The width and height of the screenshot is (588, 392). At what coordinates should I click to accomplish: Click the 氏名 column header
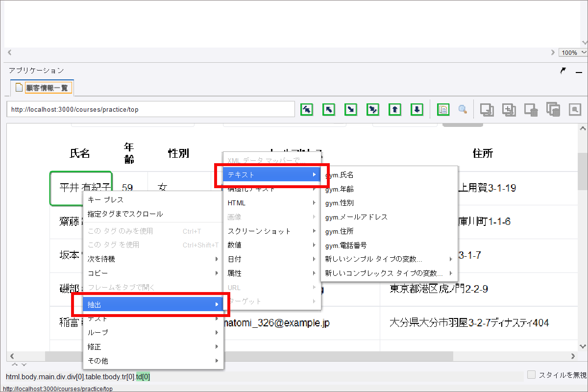80,153
